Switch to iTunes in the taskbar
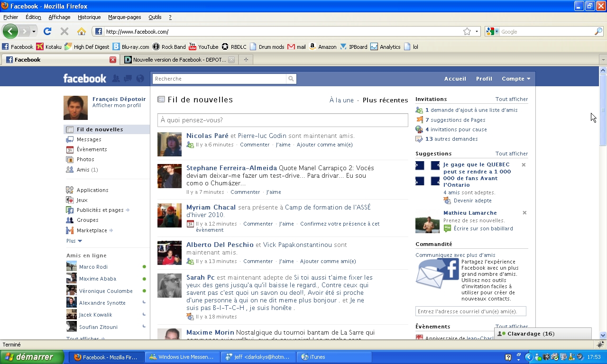 [334, 357]
